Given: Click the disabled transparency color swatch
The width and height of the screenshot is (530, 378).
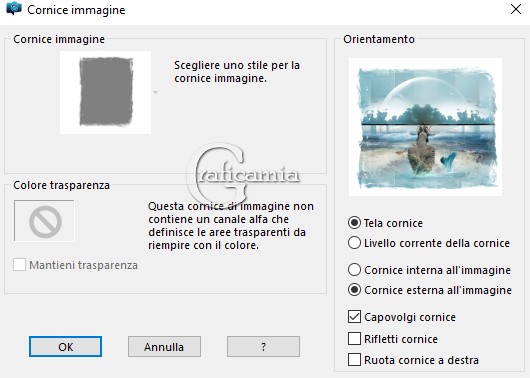Looking at the screenshot, I should pos(44,221).
